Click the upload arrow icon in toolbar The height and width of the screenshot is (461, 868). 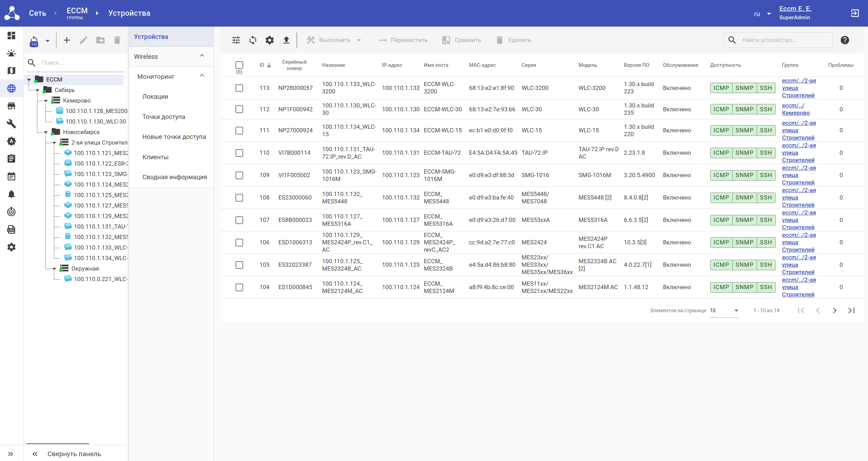(286, 40)
